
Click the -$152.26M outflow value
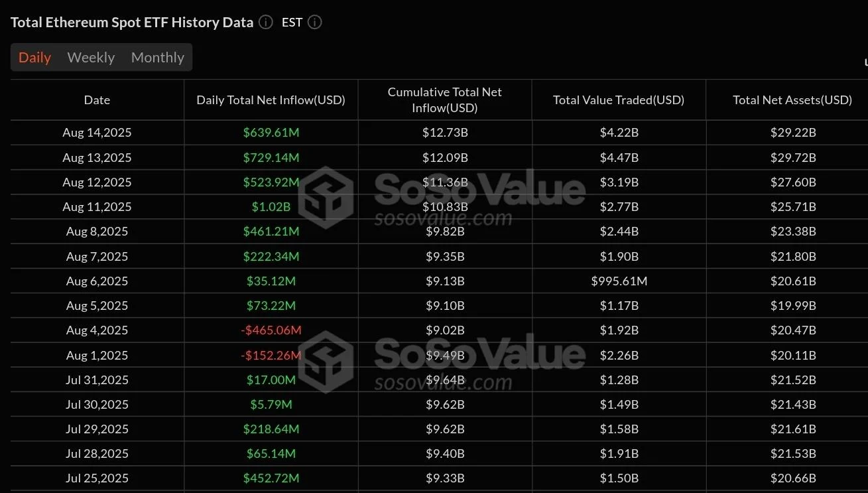click(x=271, y=355)
